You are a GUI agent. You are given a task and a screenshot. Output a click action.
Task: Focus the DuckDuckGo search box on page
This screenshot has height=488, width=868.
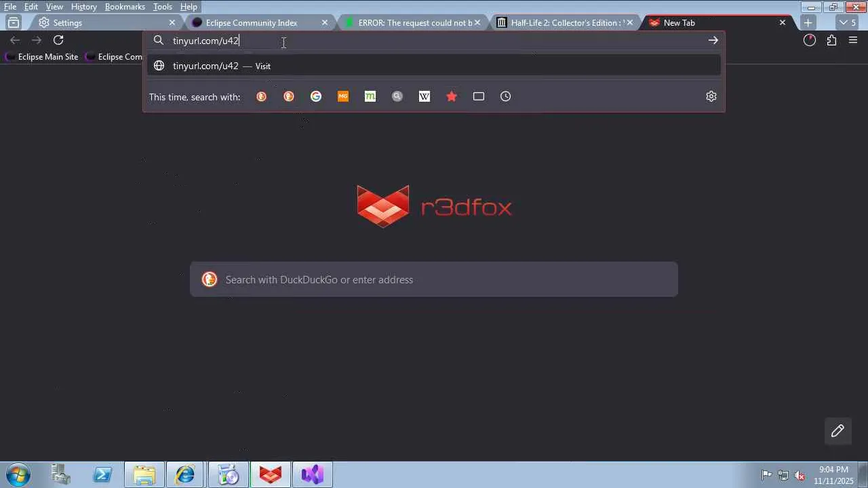(434, 279)
